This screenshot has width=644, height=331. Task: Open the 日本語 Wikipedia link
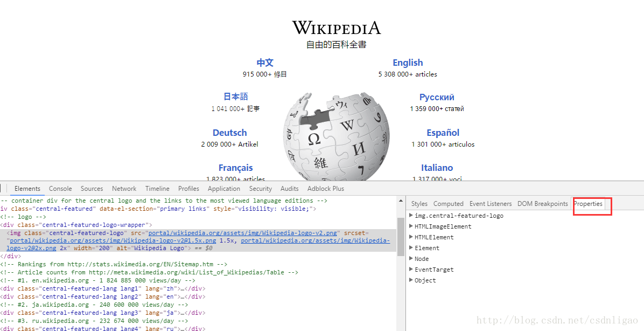point(236,96)
